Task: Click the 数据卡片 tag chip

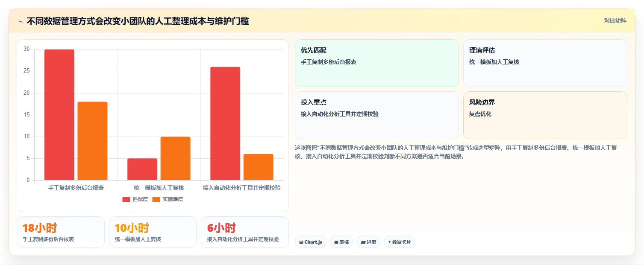Action: point(400,242)
